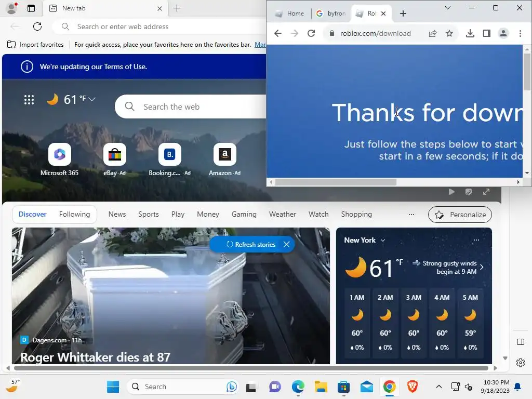The image size is (532, 399).
Task: Click the roblox.com/download address bar
Action: coord(375,33)
